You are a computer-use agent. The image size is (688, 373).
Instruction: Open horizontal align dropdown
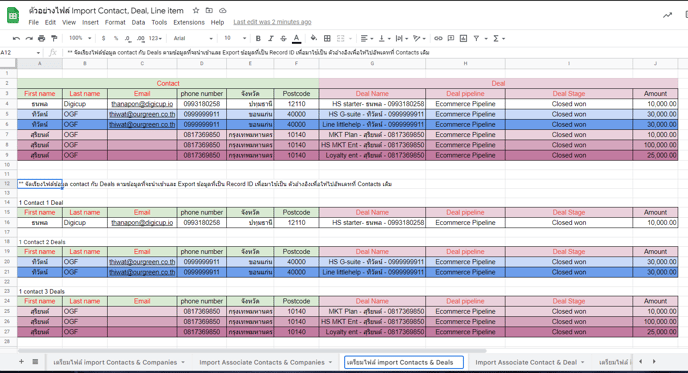[x=366, y=39]
